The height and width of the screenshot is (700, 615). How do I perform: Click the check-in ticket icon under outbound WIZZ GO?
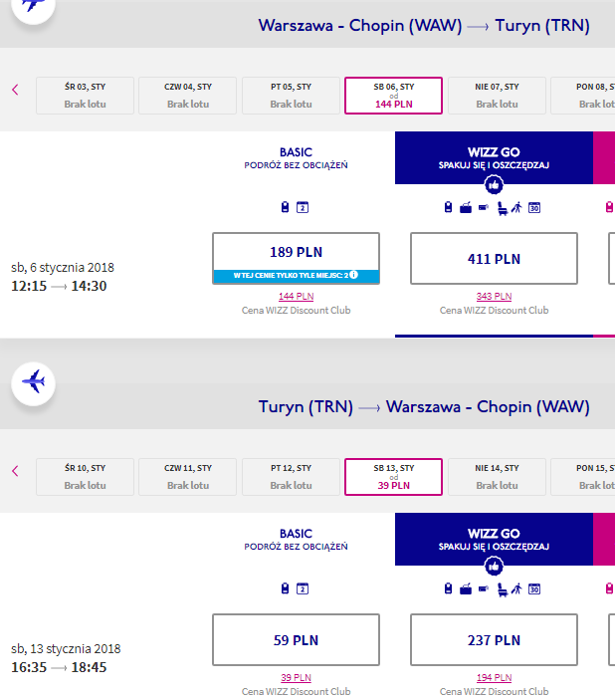[484, 207]
